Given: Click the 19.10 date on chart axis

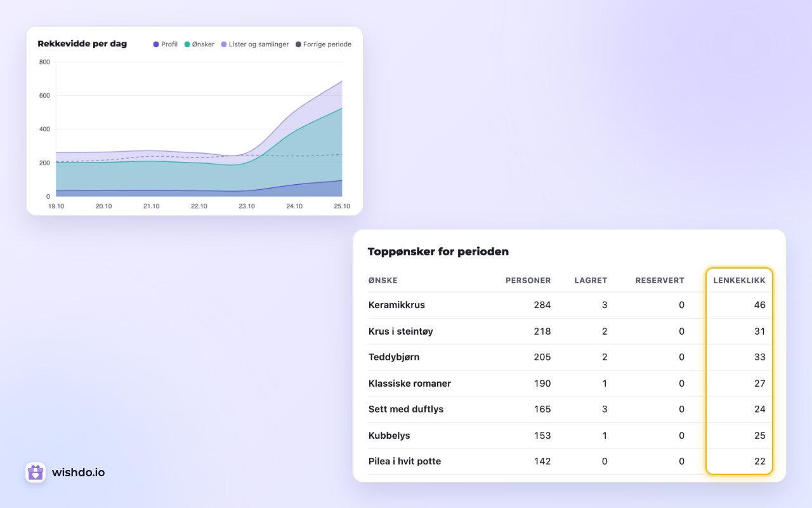Looking at the screenshot, I should click(x=56, y=206).
